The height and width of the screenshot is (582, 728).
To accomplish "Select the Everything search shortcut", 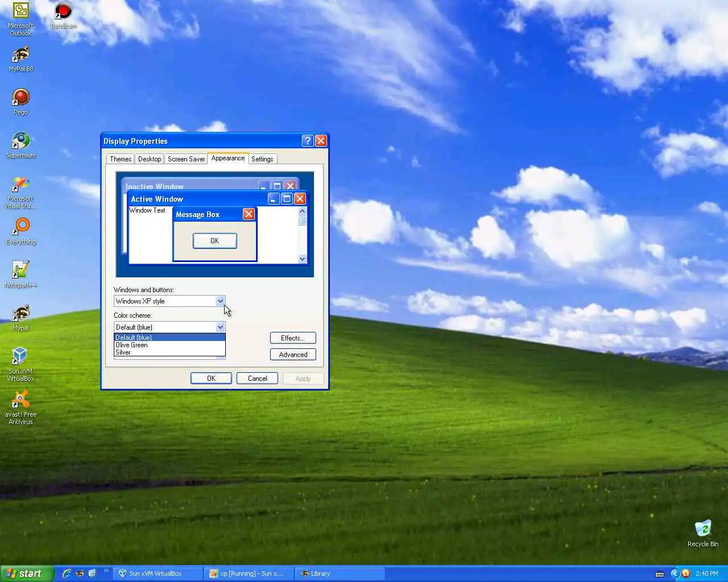I will pyautogui.click(x=20, y=232).
